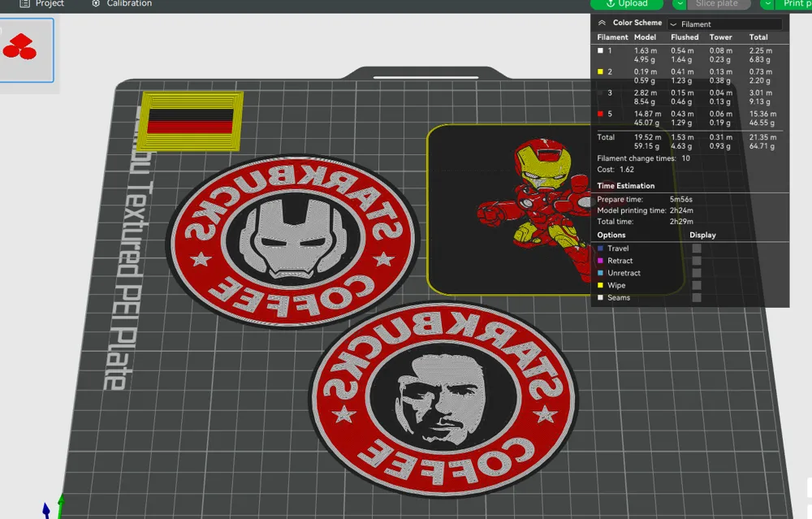Toggle the Wipe display switch
Screen dimensions: 812x519
pos(696,285)
